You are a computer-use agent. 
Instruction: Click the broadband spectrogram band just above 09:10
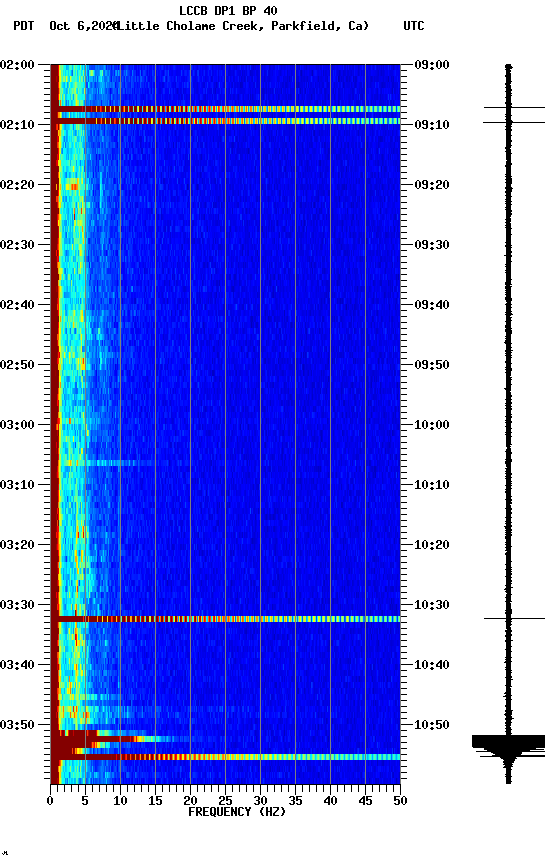point(225,121)
